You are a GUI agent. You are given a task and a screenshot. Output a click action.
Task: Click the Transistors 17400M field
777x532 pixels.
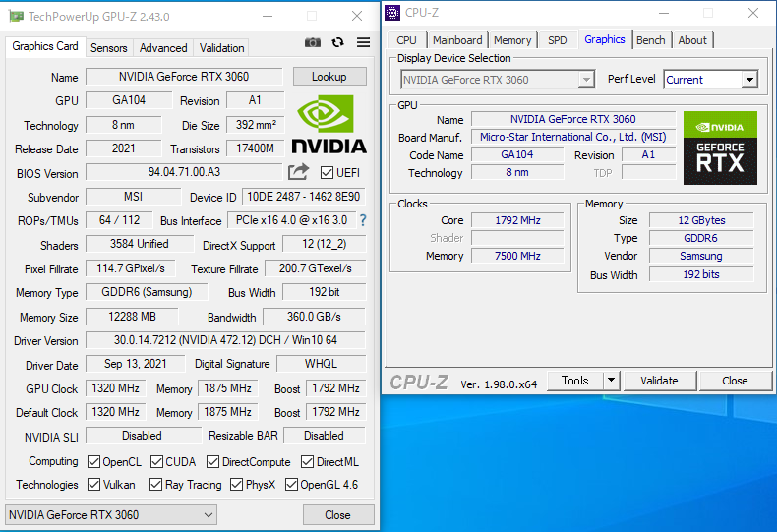(x=256, y=148)
